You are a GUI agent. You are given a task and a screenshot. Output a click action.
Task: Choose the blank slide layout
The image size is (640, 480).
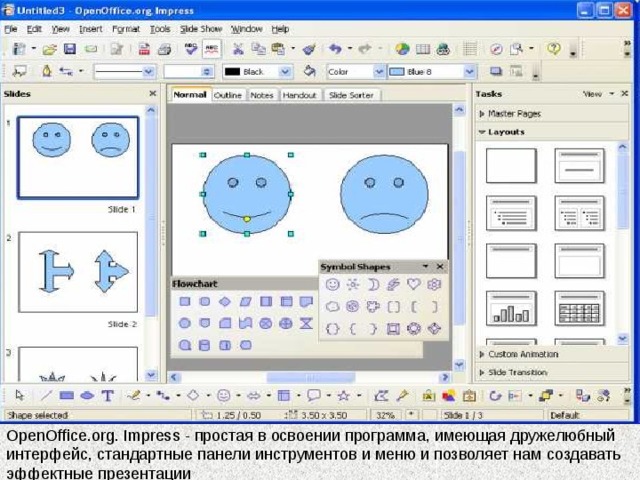point(511,165)
